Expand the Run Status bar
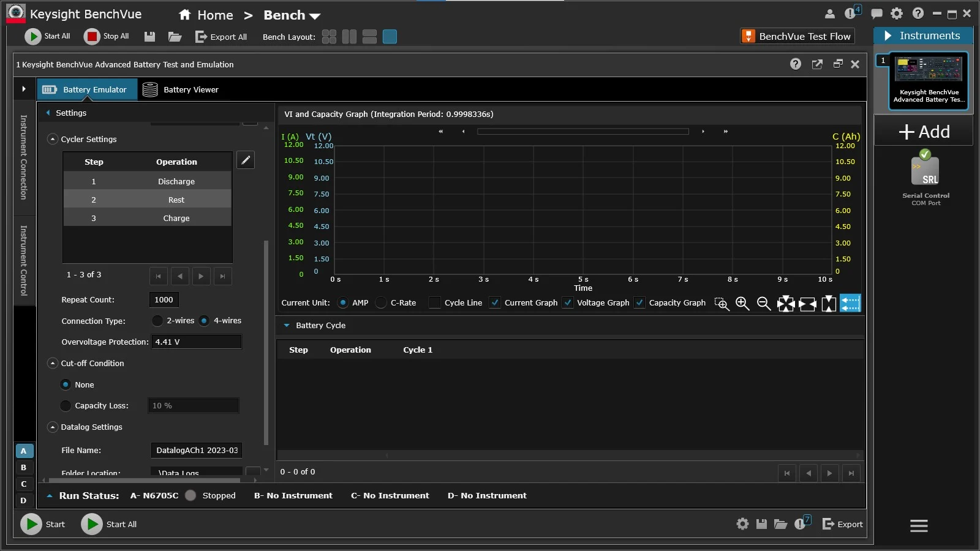 pos(50,496)
